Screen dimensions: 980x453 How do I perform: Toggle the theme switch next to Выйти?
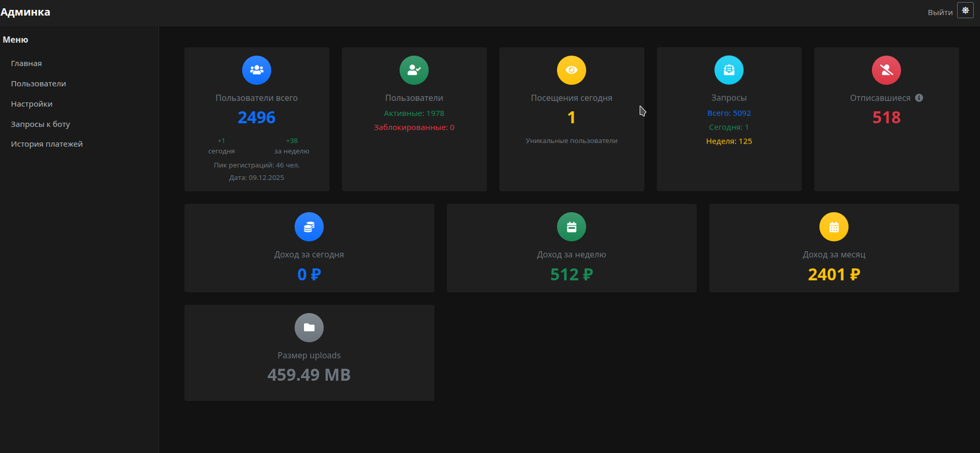click(x=965, y=10)
